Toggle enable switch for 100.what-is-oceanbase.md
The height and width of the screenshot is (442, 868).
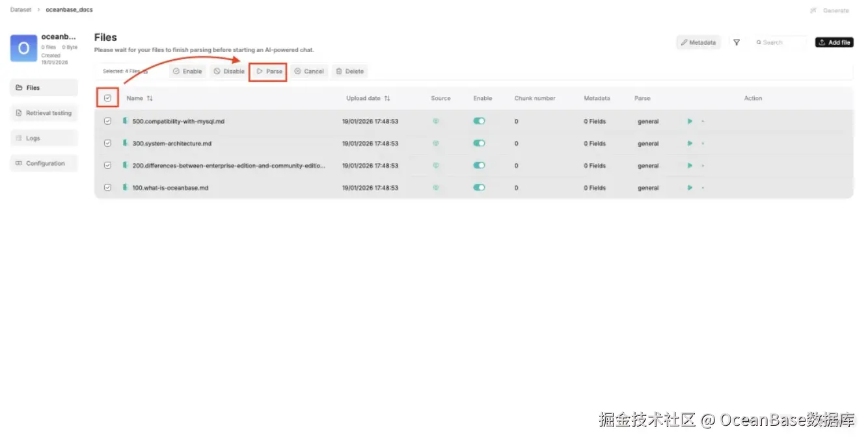pos(480,187)
